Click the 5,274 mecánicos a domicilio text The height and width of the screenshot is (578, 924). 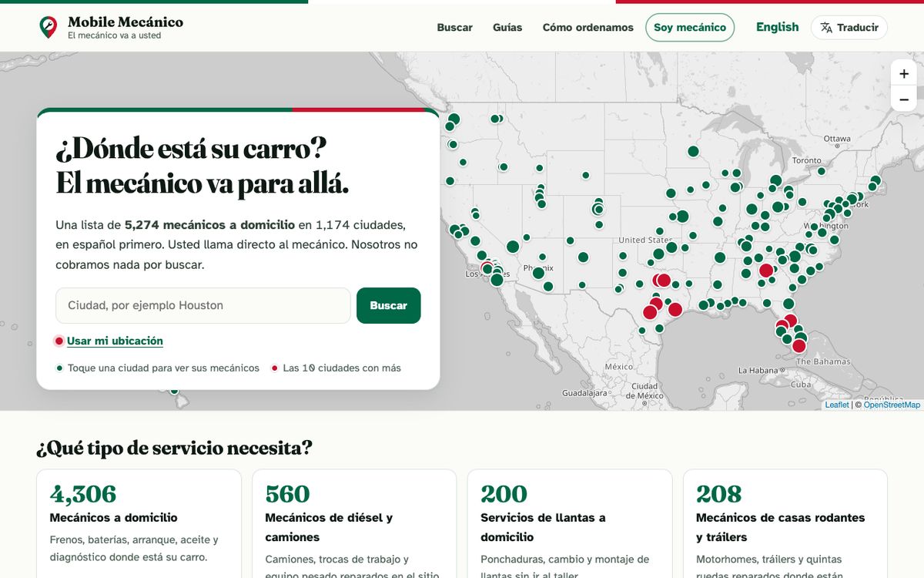pyautogui.click(x=209, y=225)
